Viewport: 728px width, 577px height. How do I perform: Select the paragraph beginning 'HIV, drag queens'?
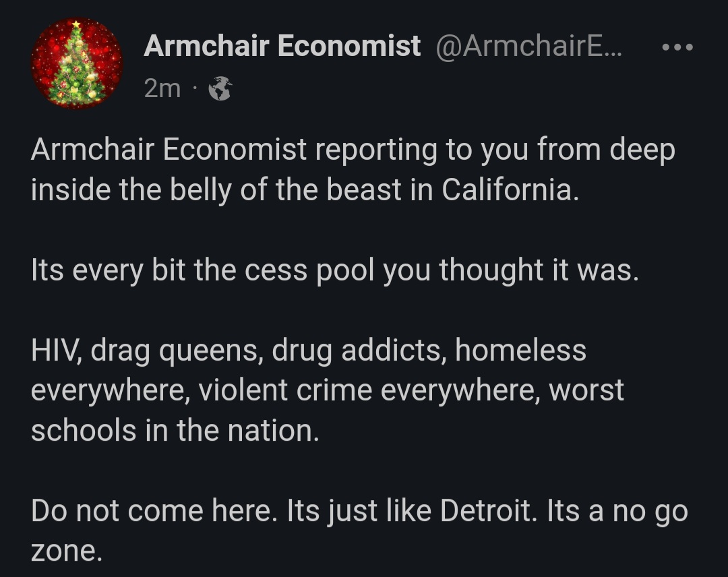[x=328, y=390]
